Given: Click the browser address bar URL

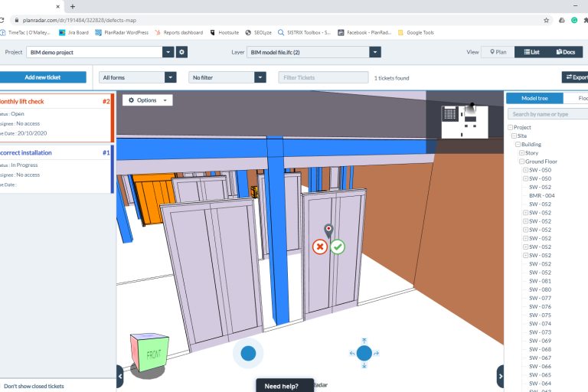Looking at the screenshot, I should point(80,20).
